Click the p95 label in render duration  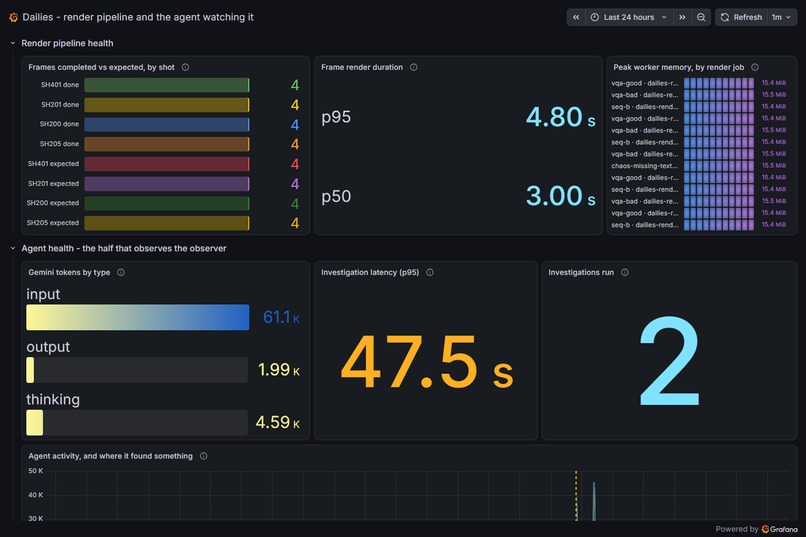pos(336,118)
